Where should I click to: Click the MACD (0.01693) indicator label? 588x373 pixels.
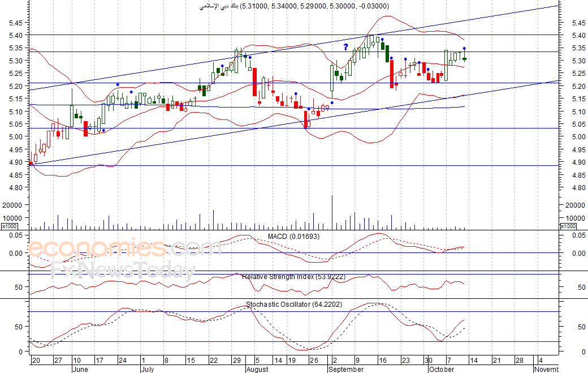point(293,237)
